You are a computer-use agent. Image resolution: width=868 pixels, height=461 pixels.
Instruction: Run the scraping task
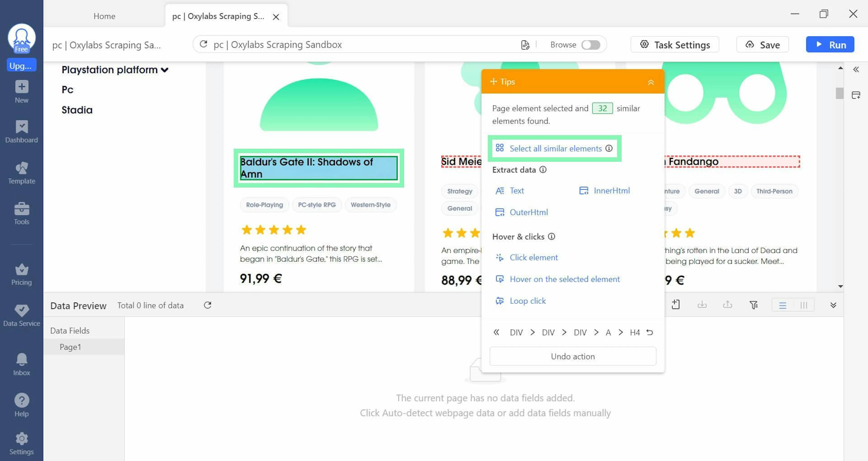coord(830,45)
